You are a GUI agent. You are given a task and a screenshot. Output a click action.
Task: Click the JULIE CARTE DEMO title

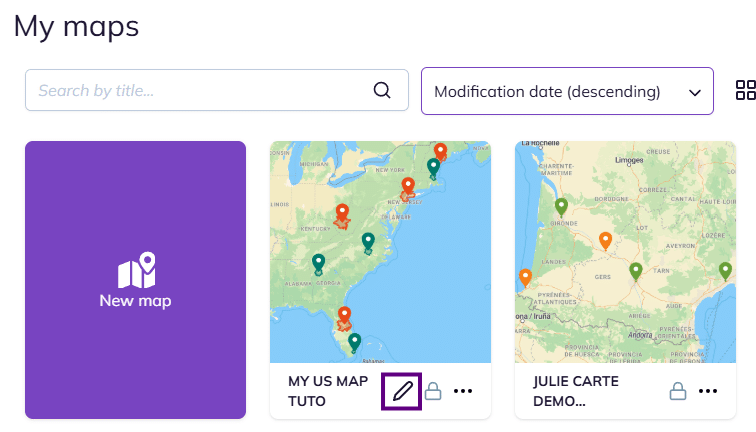[x=576, y=391]
